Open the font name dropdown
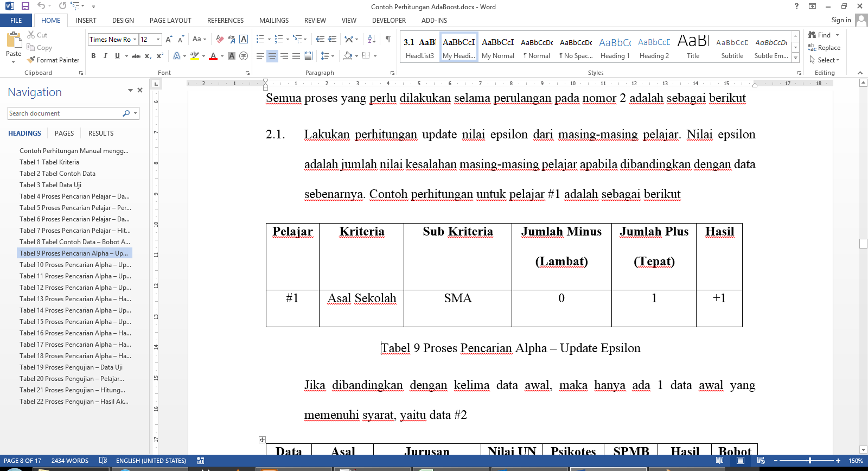The width and height of the screenshot is (868, 471). click(x=135, y=39)
